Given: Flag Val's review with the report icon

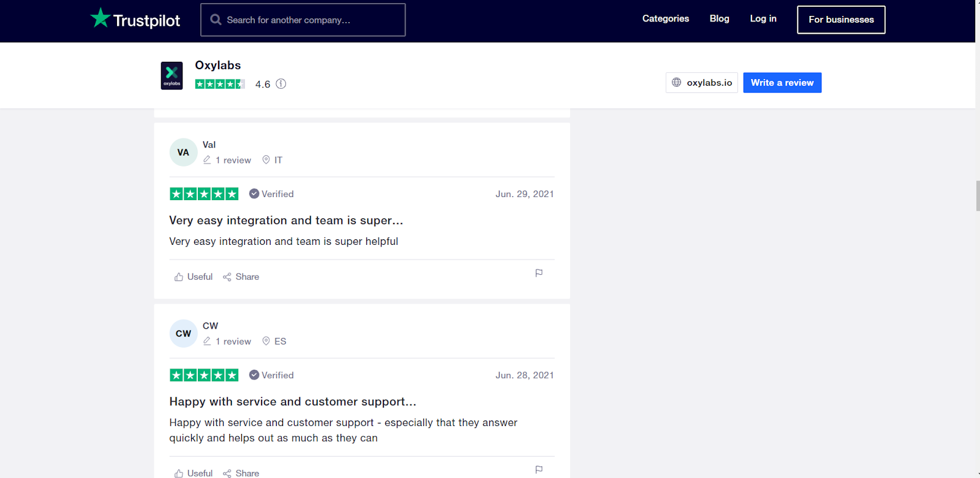Looking at the screenshot, I should point(539,273).
